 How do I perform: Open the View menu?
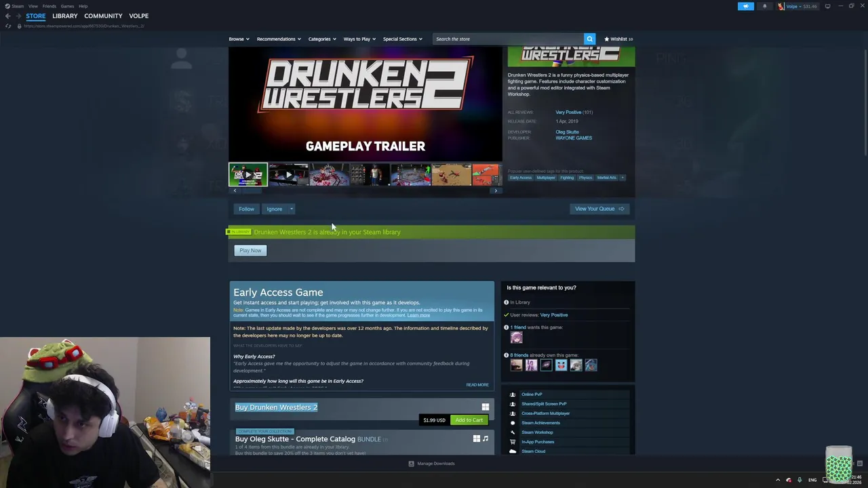pos(33,6)
